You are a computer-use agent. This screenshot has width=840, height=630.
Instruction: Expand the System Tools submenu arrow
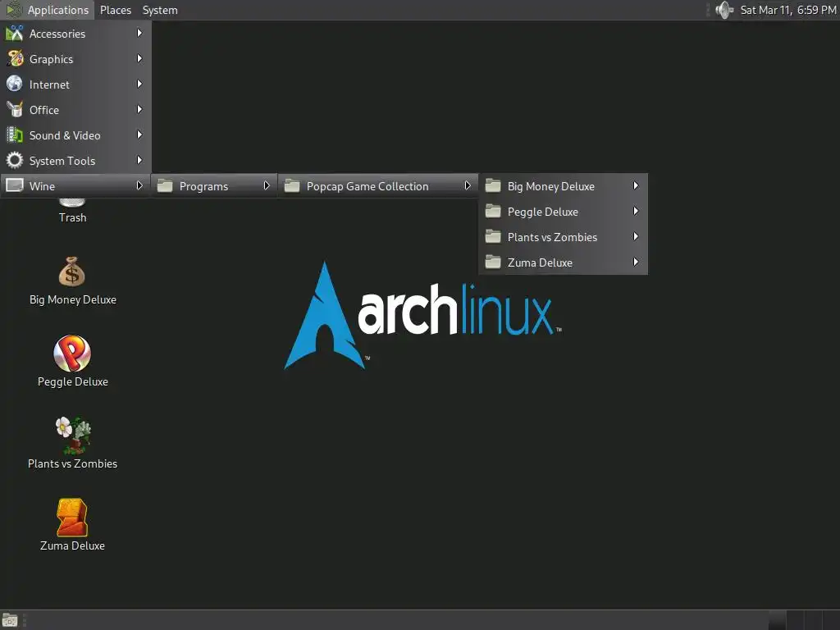click(139, 160)
